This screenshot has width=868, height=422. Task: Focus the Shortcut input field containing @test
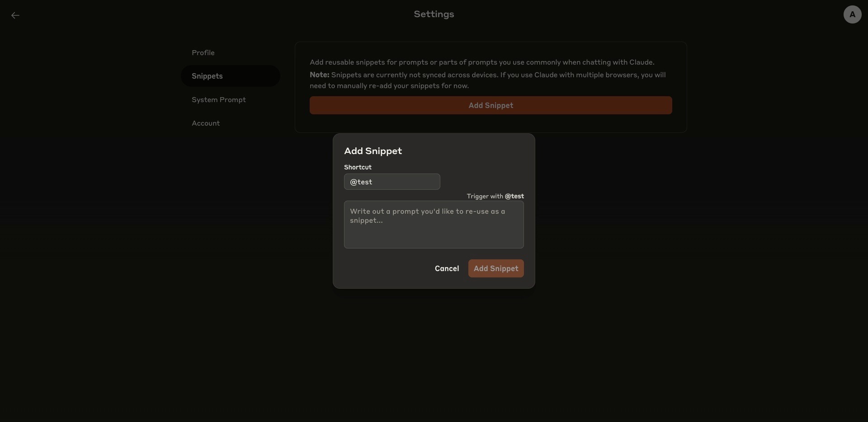pyautogui.click(x=392, y=182)
